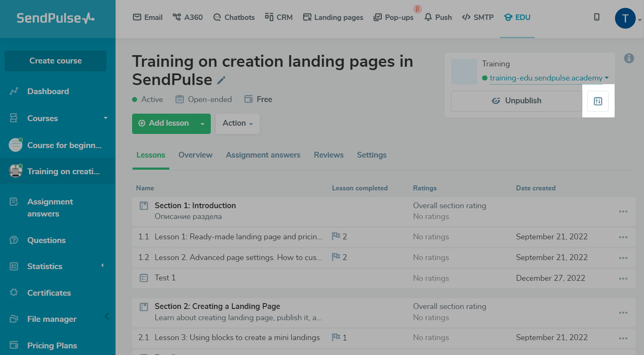The image size is (644, 355).
Task: Open more options for Section 1: Introduction
Action: (x=623, y=212)
